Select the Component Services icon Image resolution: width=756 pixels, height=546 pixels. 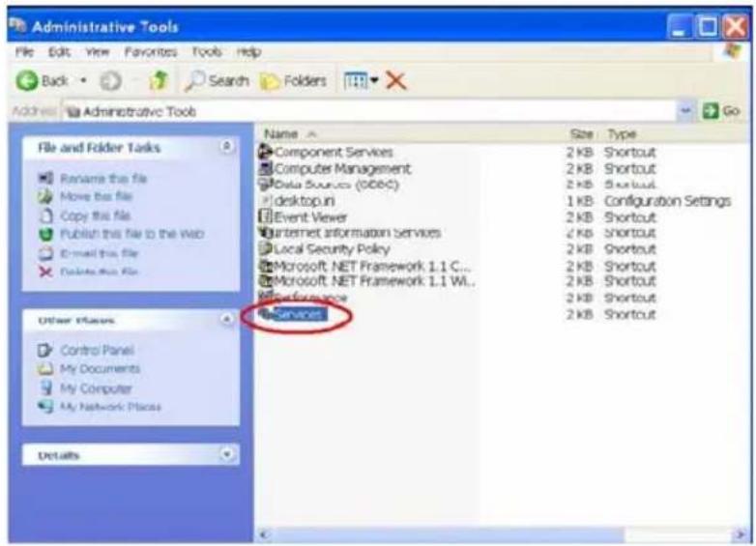[266, 152]
